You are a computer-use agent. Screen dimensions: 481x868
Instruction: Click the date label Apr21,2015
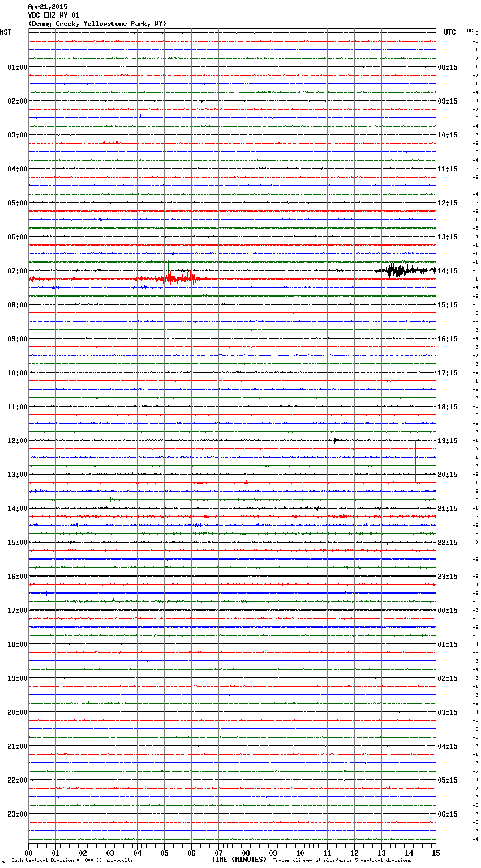pyautogui.click(x=48, y=7)
